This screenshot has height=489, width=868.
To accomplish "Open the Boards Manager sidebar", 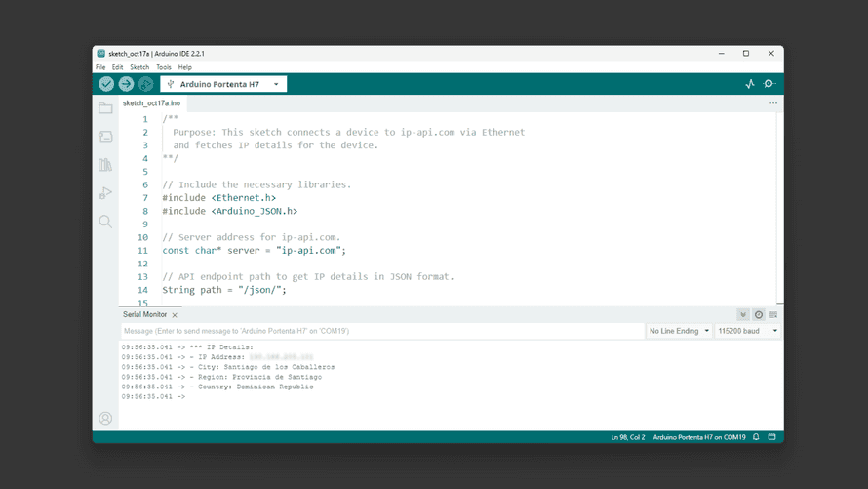I will 105,137.
